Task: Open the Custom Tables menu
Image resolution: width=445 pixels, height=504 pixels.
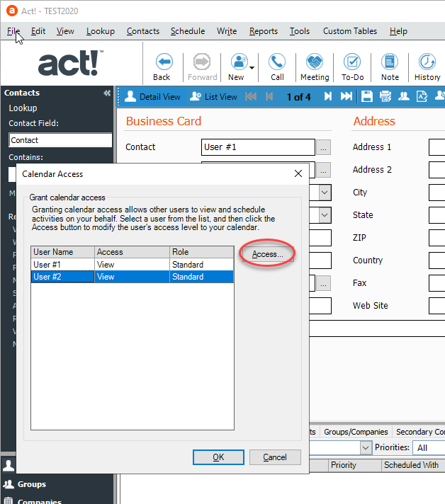Action: (x=350, y=31)
